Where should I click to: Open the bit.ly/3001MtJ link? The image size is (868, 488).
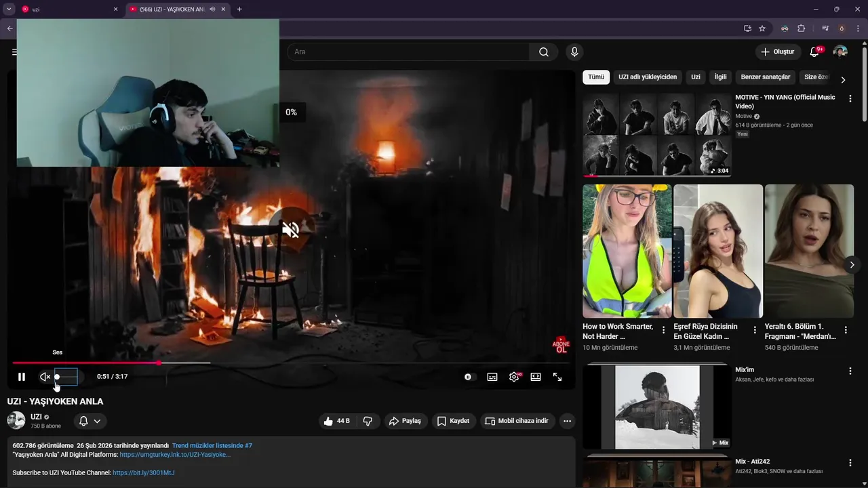144,472
